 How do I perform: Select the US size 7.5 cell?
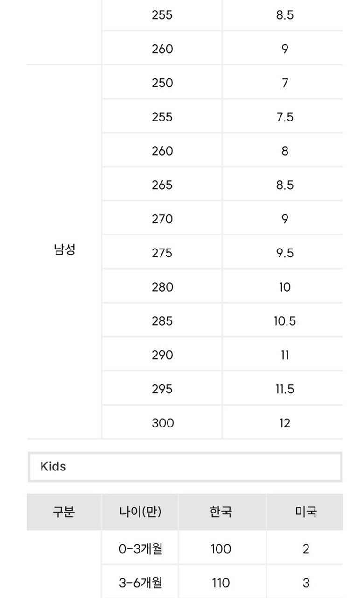coord(285,117)
